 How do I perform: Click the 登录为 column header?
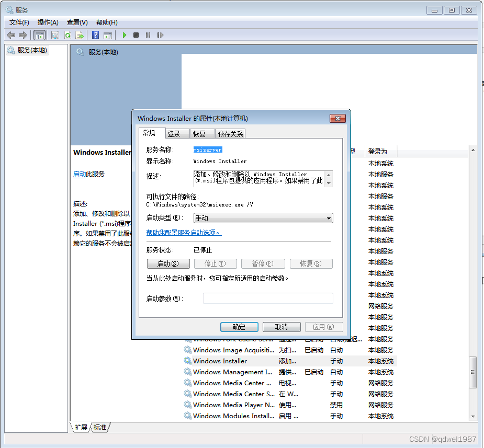[x=380, y=152]
